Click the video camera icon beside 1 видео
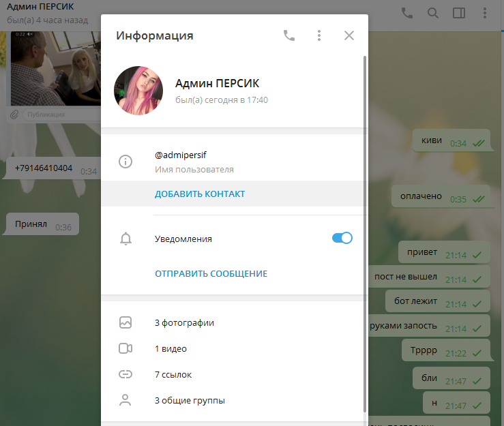Screen dimensions: 504x426 point(125,348)
